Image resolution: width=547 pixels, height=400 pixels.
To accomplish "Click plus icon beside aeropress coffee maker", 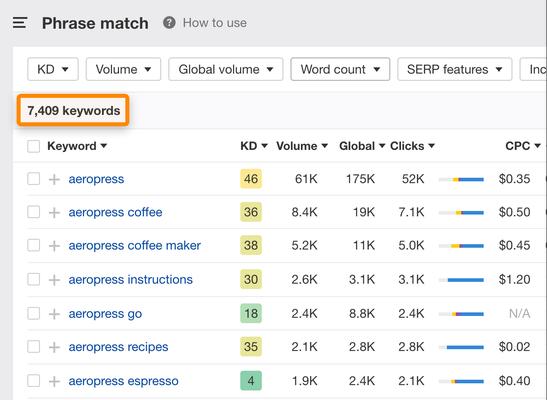I will coord(54,246).
